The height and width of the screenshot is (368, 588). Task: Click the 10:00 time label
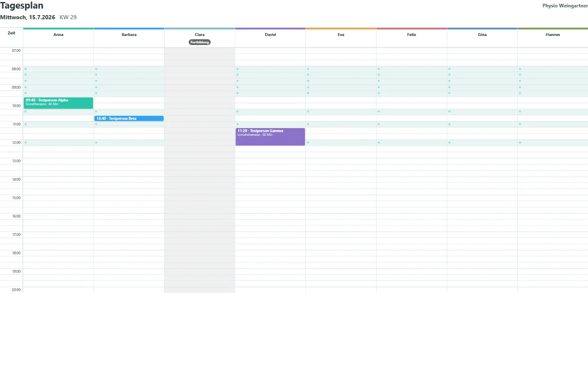click(16, 106)
